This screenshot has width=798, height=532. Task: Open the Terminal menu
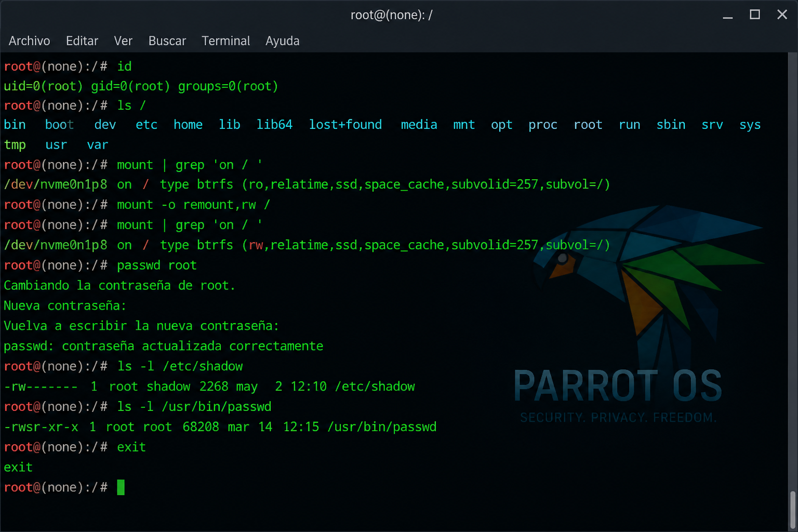pos(226,41)
